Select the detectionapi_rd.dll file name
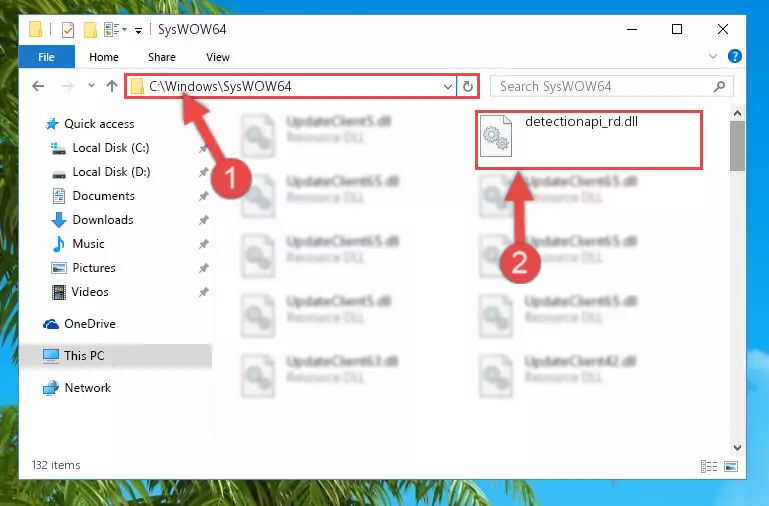 click(581, 122)
